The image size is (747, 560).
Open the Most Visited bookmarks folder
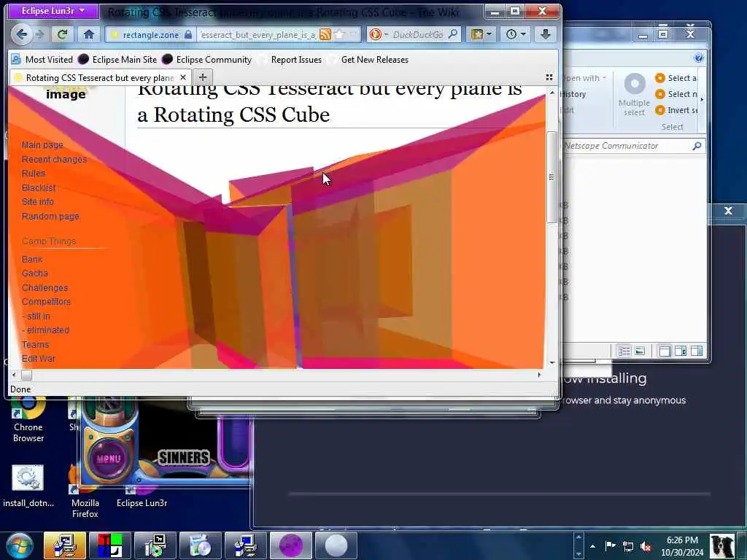pyautogui.click(x=42, y=60)
